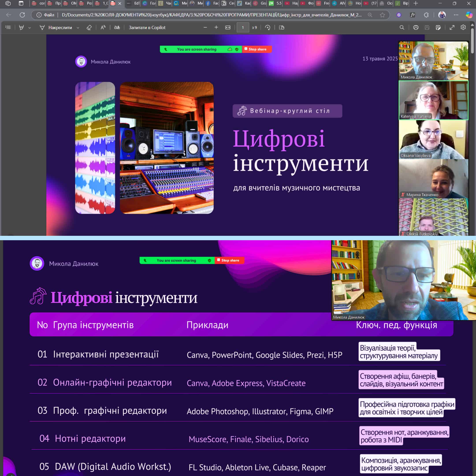Click Stop share in lower sharing bar

[x=229, y=260]
